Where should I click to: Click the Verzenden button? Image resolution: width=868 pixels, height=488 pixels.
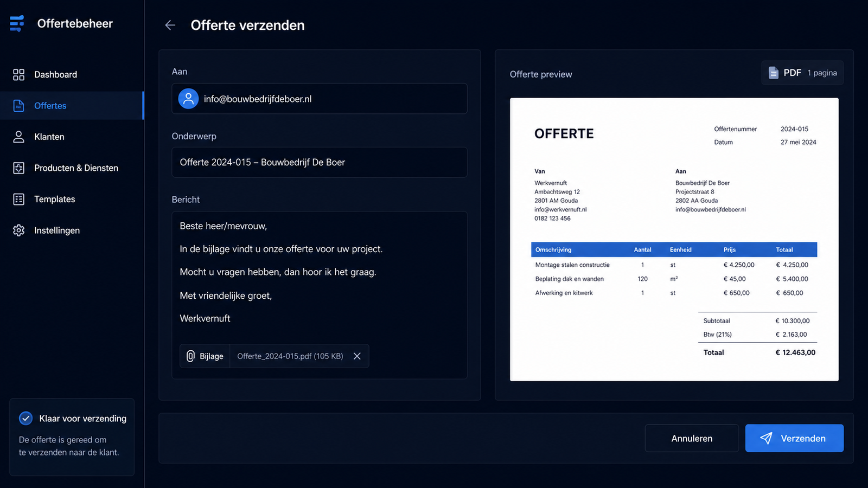pos(794,438)
